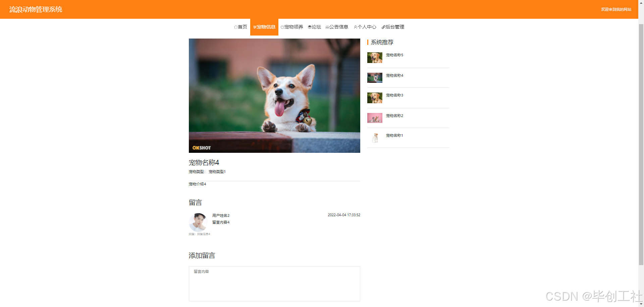Click 宠物名称1 in the recommendation list
This screenshot has width=644, height=307.
[x=394, y=135]
